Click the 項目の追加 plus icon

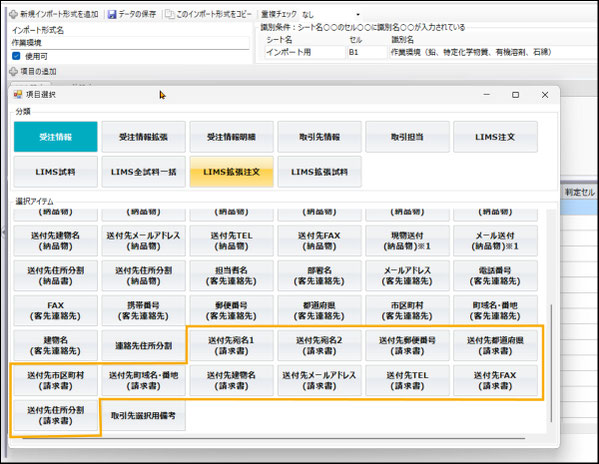pyautogui.click(x=13, y=71)
